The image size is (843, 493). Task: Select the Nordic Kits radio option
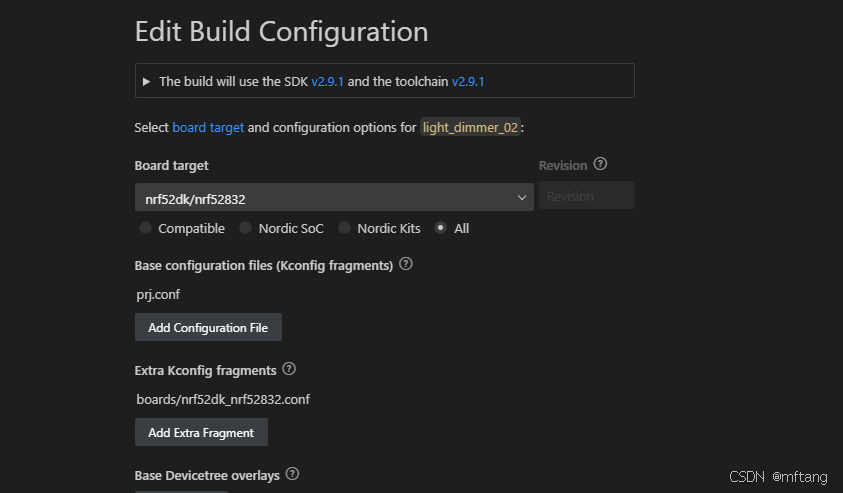tap(345, 228)
